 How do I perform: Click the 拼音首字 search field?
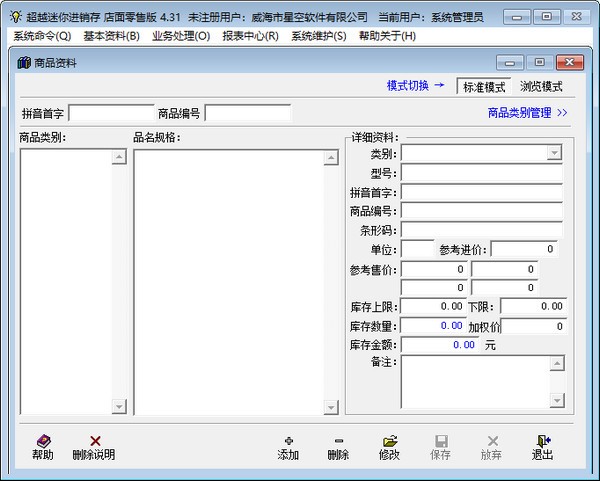[111, 113]
